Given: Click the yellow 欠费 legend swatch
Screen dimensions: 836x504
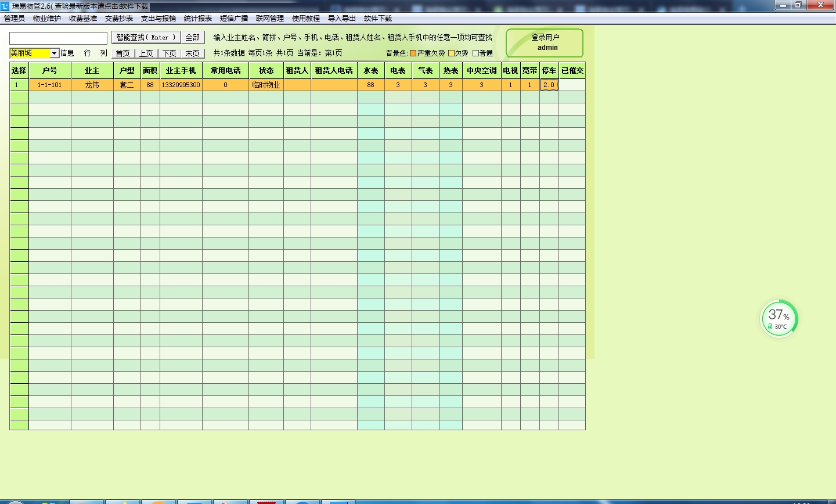Looking at the screenshot, I should click(x=451, y=53).
